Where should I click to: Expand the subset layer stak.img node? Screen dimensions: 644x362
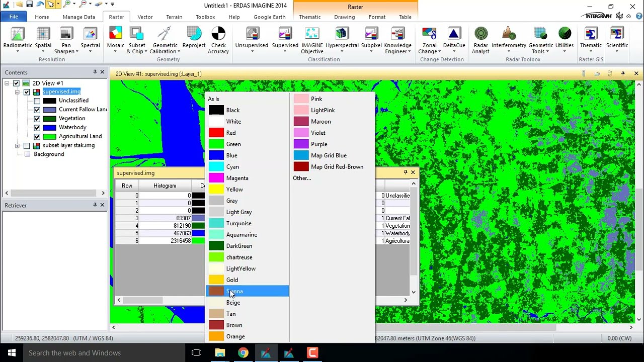(17, 146)
